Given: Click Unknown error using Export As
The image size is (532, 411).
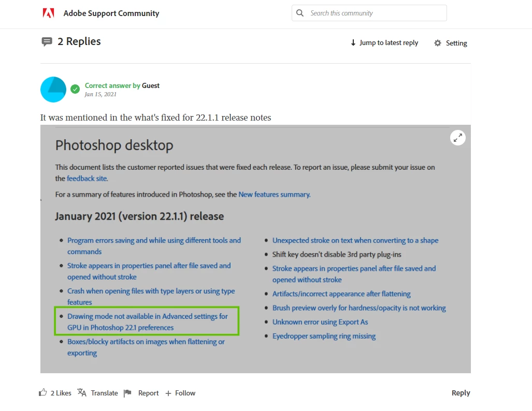Looking at the screenshot, I should tap(320, 322).
